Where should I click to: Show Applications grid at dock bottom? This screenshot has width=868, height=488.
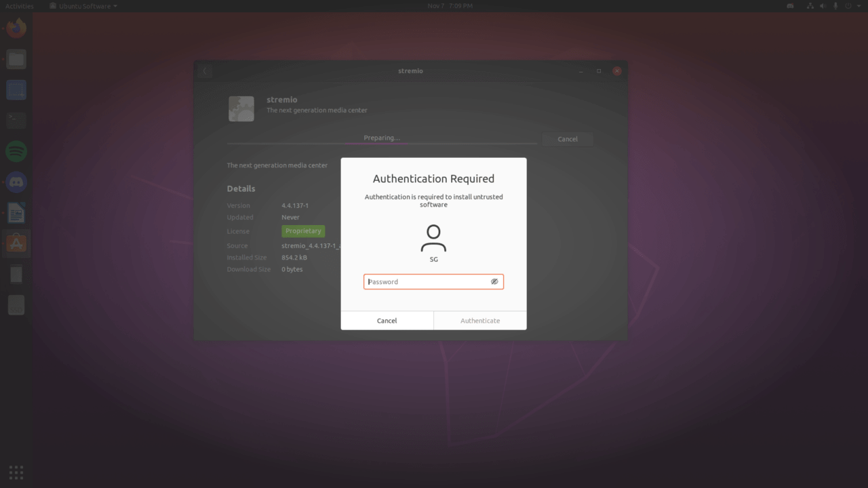pos(16,472)
